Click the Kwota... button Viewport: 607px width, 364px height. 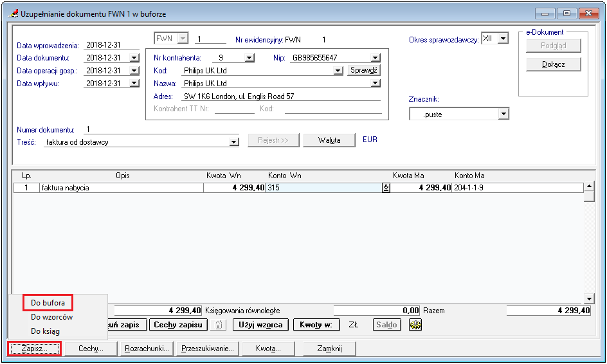tap(268, 349)
